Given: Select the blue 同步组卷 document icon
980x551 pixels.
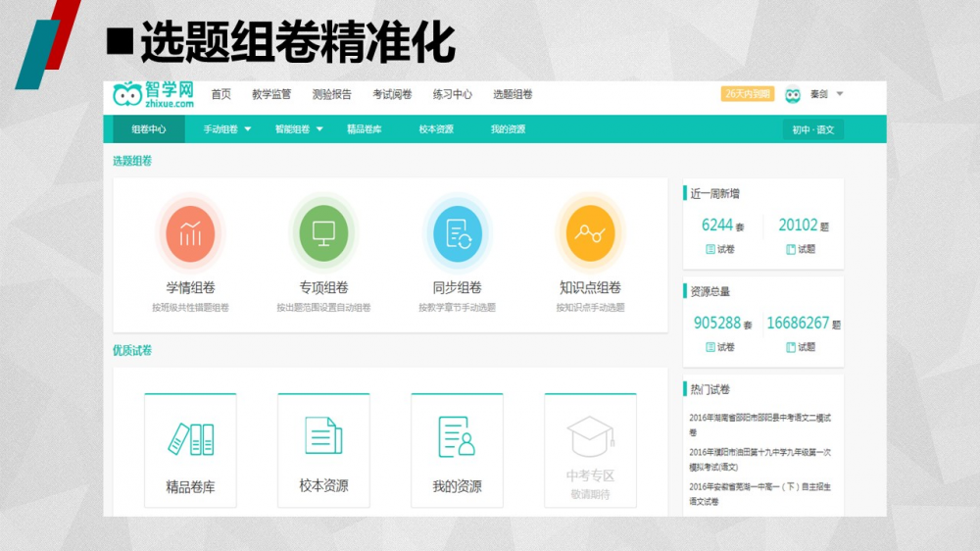Looking at the screenshot, I should [x=457, y=233].
